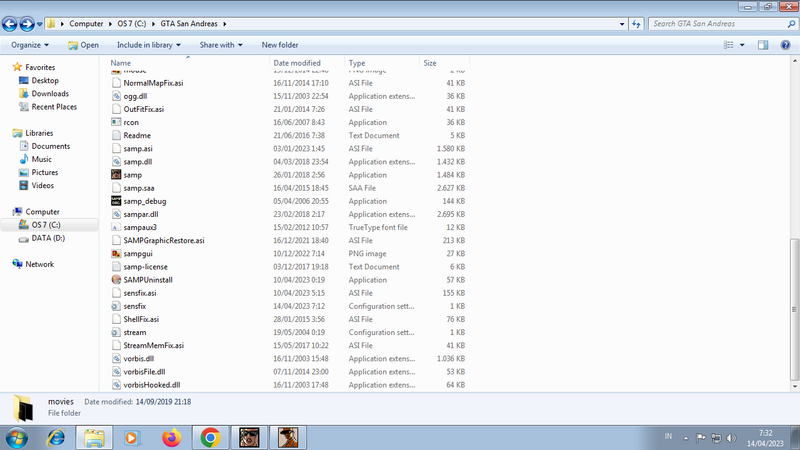Select the sampaux3 font file icon
Viewport: 800px width, 450px height.
(x=116, y=228)
